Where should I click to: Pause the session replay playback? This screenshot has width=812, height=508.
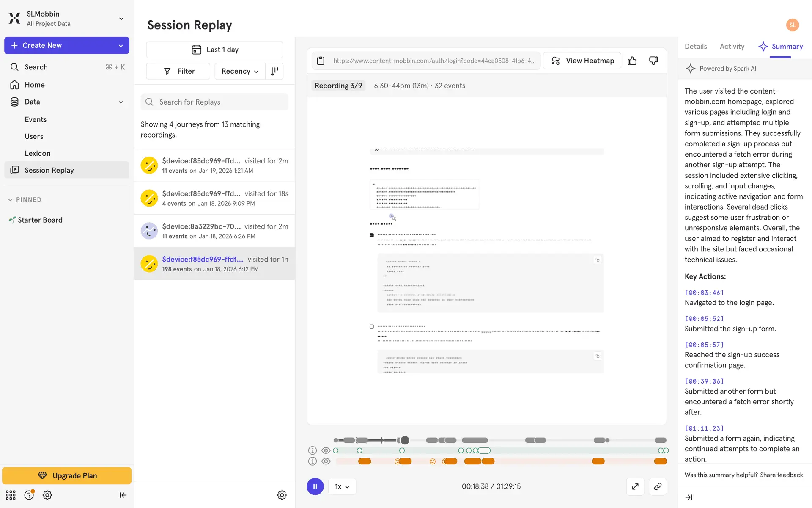point(315,486)
